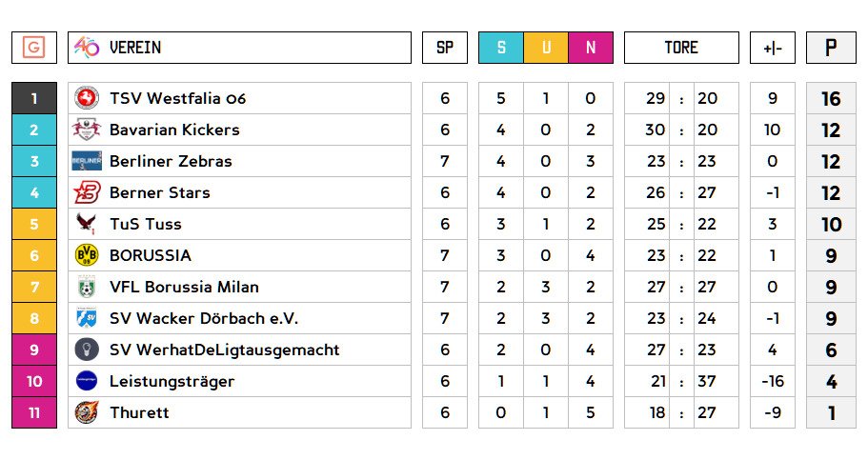Click the Thurett tiger logo
The height and width of the screenshot is (460, 868).
point(87,412)
